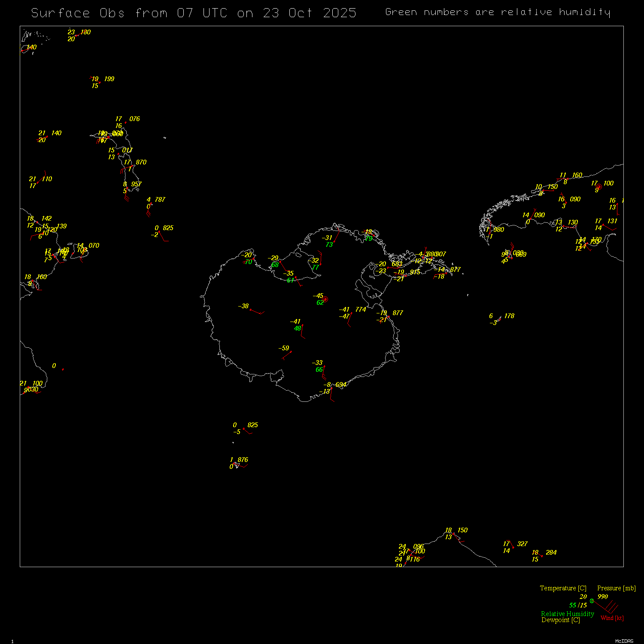Click the McIDAS label in the corner

tap(624, 641)
